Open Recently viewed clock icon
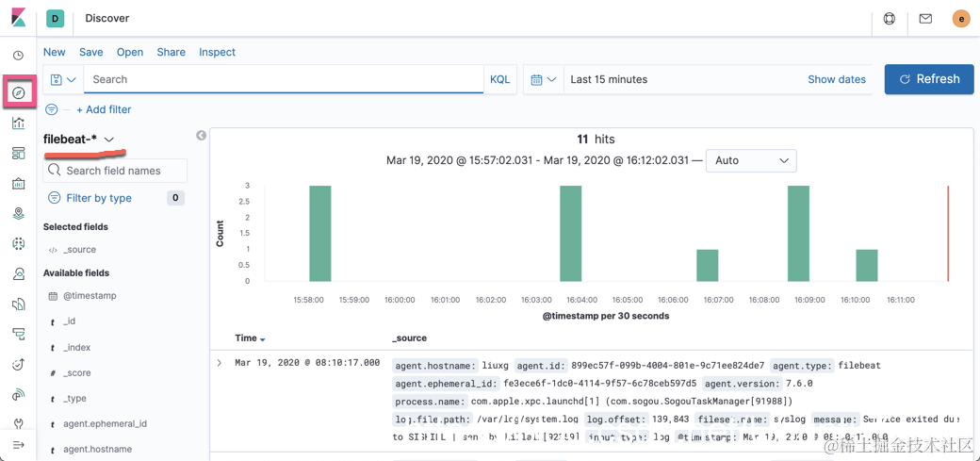Viewport: 980px width, 461px height. [18, 56]
